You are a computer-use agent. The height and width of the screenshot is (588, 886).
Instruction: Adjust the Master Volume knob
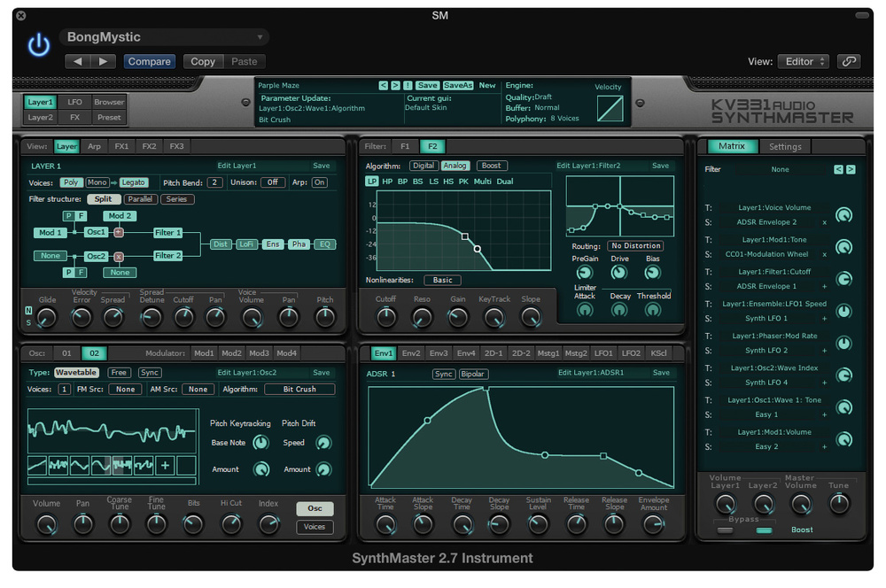pyautogui.click(x=800, y=504)
